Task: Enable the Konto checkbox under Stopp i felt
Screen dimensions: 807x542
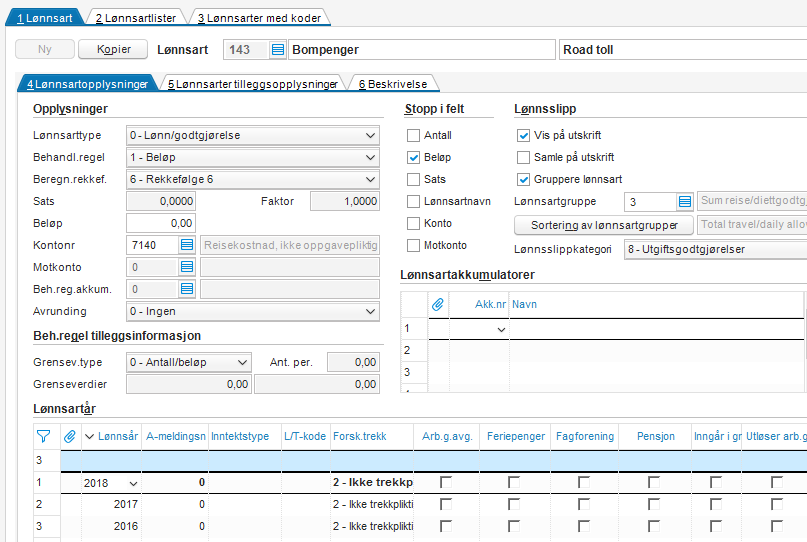Action: (413, 223)
